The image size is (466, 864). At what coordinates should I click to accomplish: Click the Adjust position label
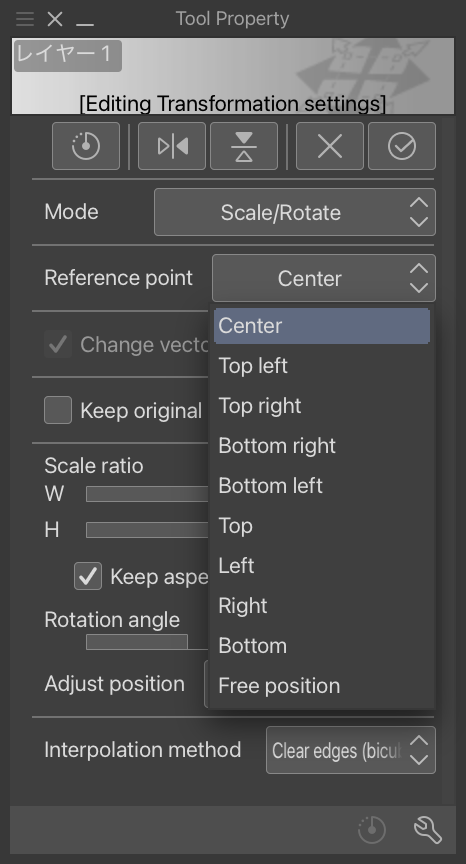coord(115,684)
